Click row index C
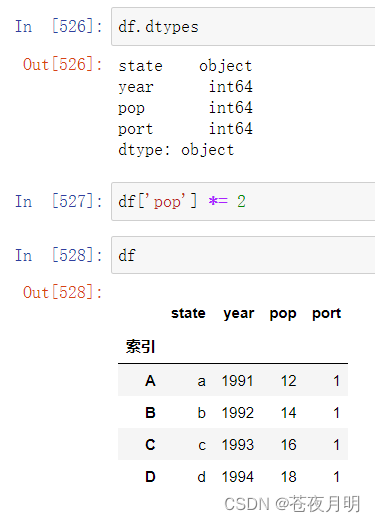The width and height of the screenshot is (375, 522). coord(150,445)
